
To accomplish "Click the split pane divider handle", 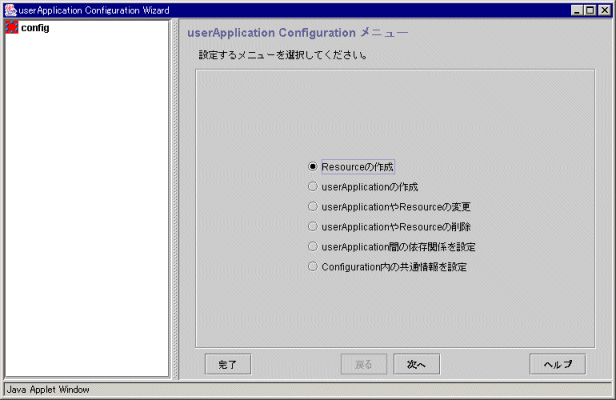I will [x=175, y=198].
